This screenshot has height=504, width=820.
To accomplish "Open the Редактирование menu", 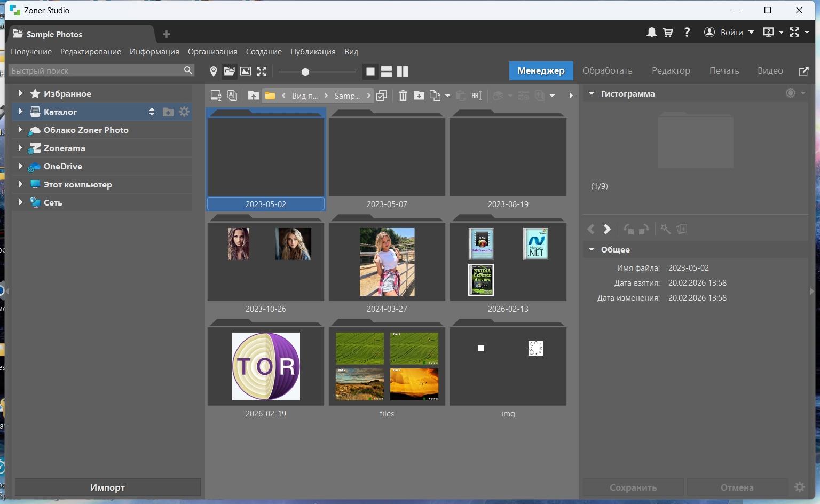I will (x=91, y=52).
